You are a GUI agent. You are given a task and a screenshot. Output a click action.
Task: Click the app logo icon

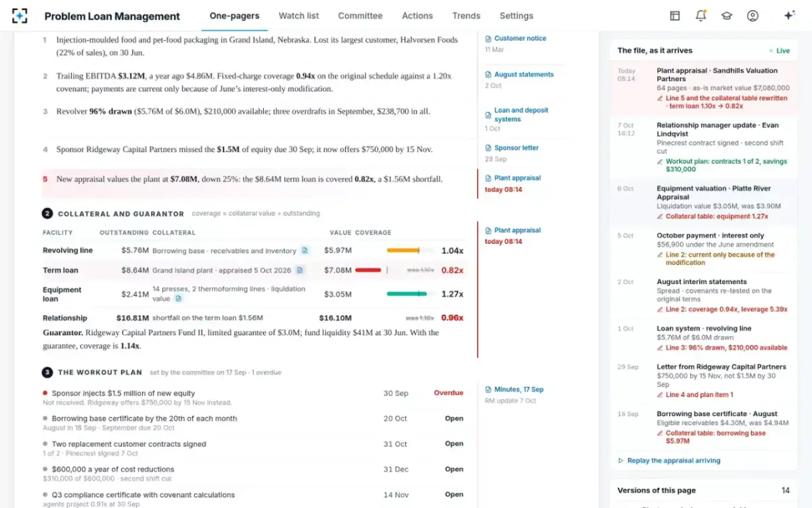click(x=20, y=16)
